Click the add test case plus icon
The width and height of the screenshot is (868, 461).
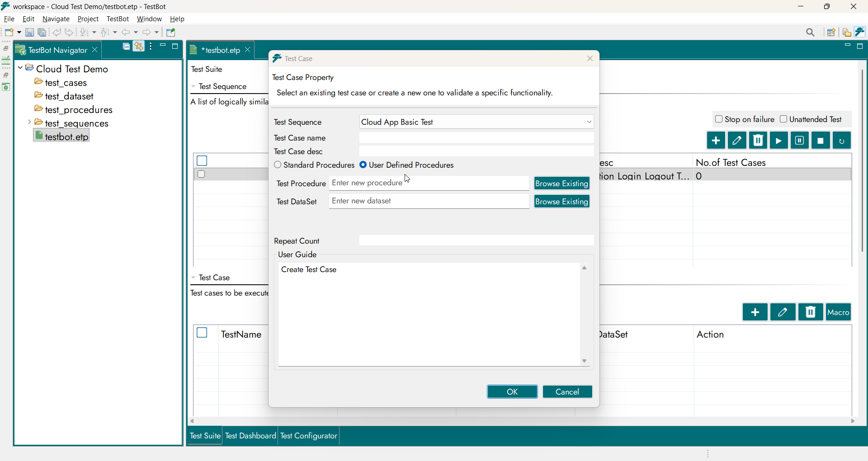pos(755,312)
